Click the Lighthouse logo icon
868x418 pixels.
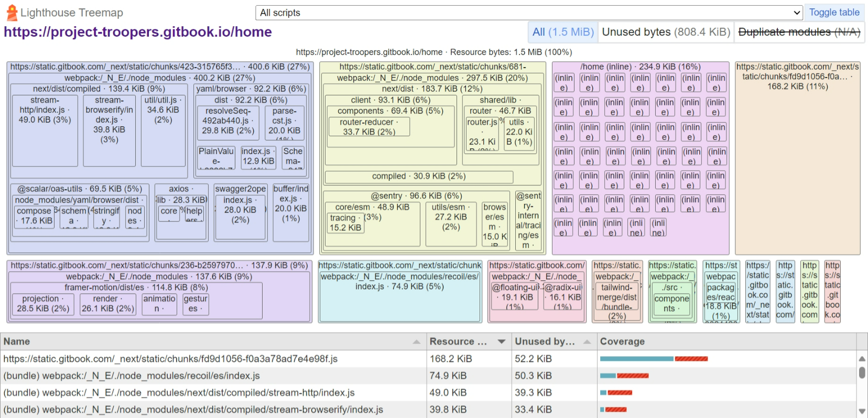click(12, 13)
